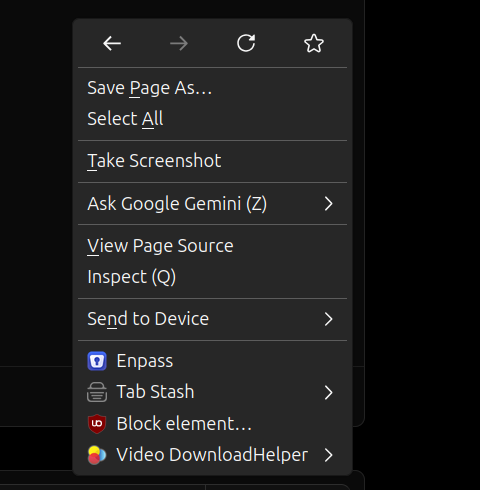
Task: Click the back arrow icon
Action: (112, 43)
